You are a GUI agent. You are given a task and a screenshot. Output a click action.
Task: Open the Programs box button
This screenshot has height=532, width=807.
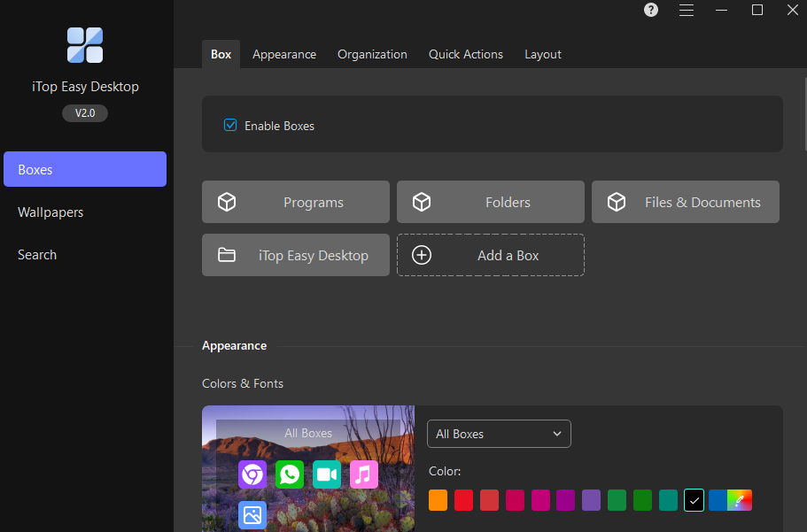(x=296, y=202)
